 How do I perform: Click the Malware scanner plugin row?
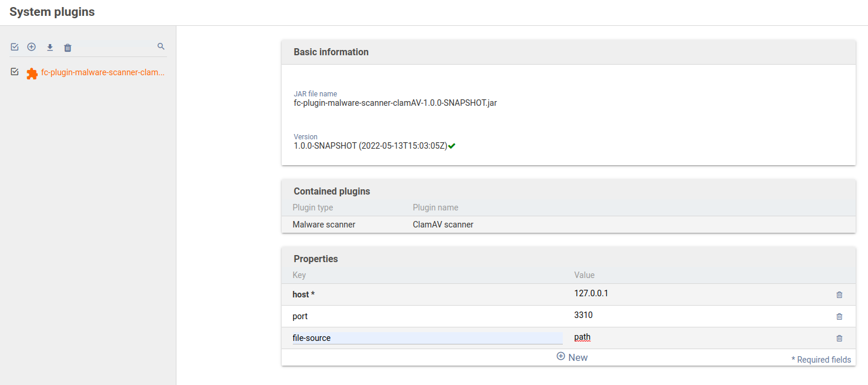tap(324, 225)
